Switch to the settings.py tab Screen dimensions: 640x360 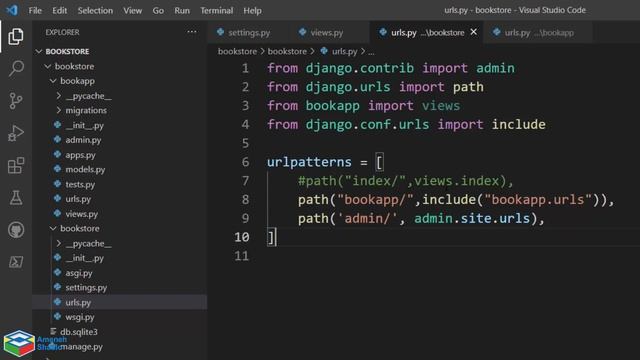pyautogui.click(x=249, y=32)
